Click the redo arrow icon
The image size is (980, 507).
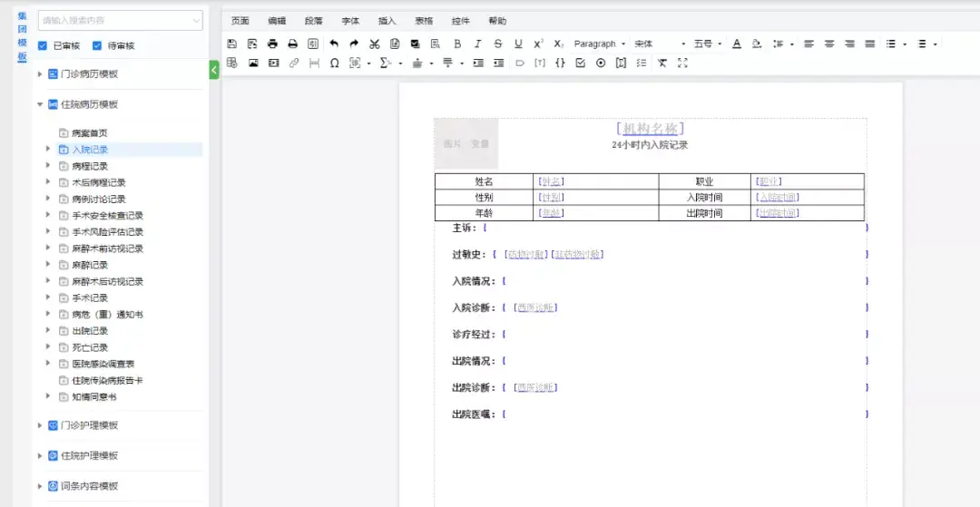(355, 44)
